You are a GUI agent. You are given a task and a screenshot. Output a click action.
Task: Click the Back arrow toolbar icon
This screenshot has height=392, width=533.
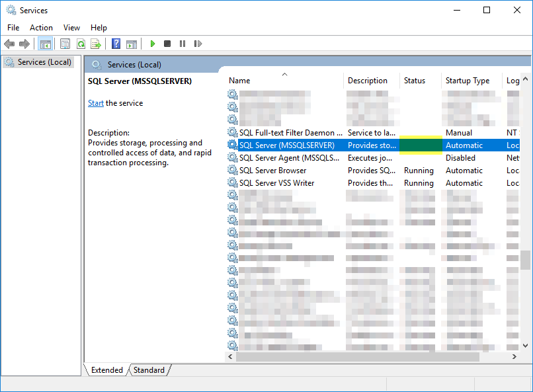click(9, 44)
